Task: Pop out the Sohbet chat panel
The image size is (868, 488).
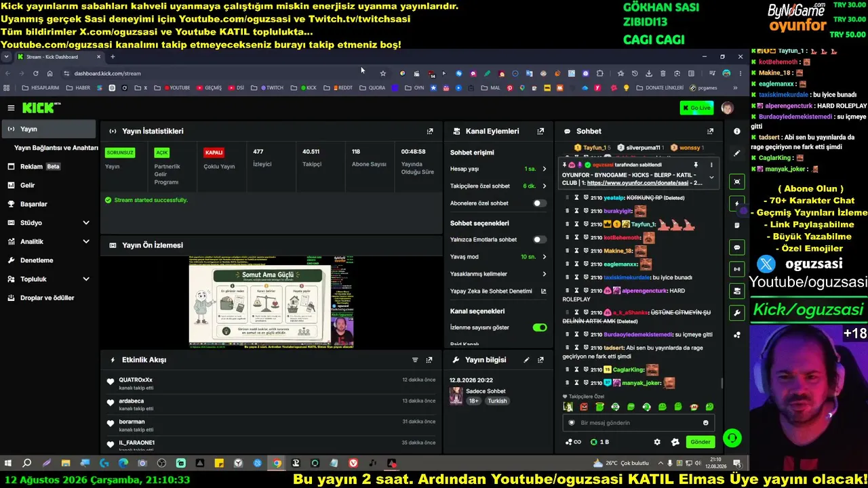Action: pos(710,131)
